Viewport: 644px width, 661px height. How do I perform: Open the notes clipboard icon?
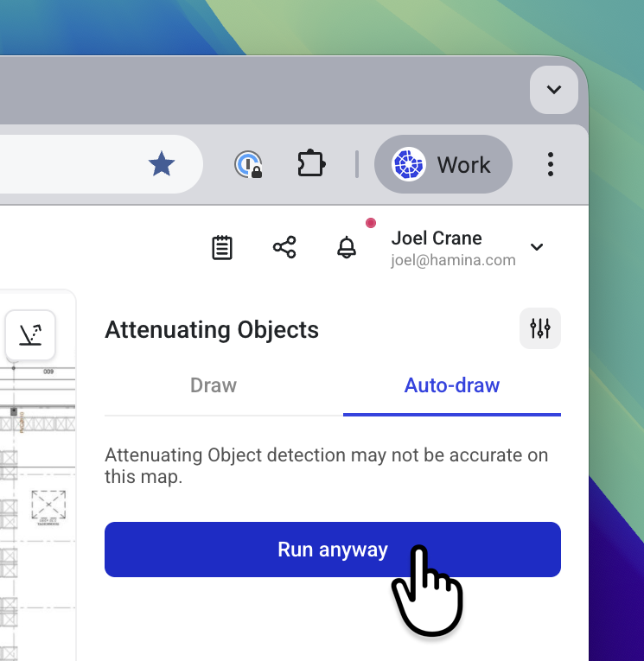point(222,248)
